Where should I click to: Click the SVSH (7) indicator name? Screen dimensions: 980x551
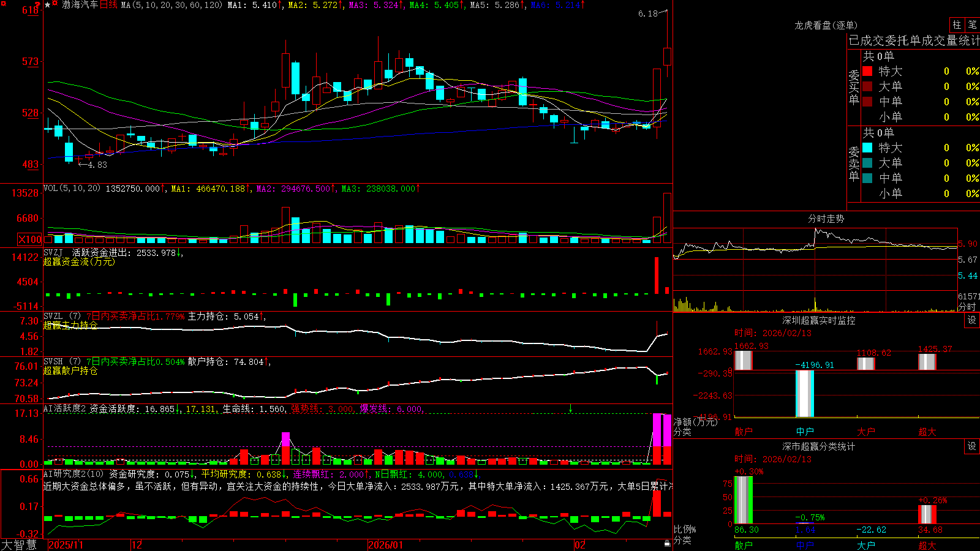coord(62,362)
